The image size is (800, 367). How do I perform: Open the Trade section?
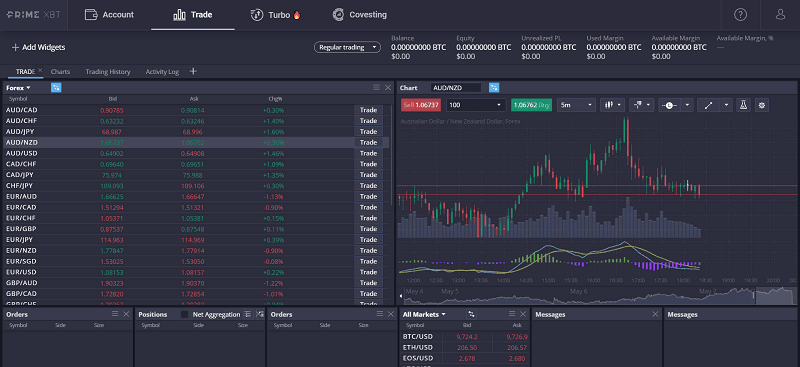193,15
